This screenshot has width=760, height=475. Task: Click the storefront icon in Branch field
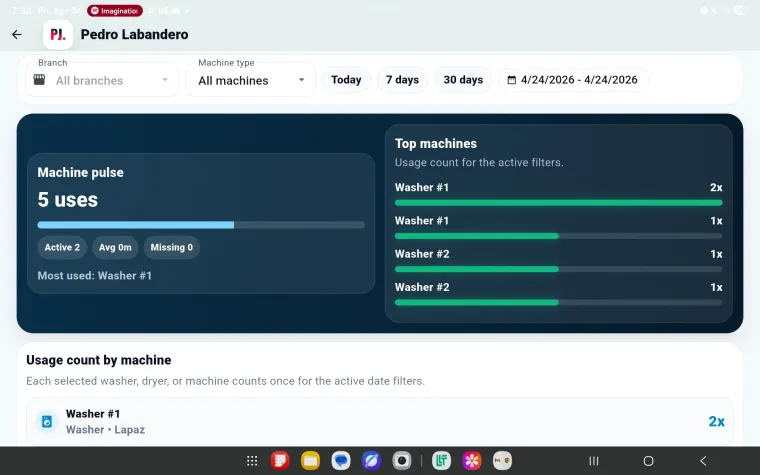[39, 79]
